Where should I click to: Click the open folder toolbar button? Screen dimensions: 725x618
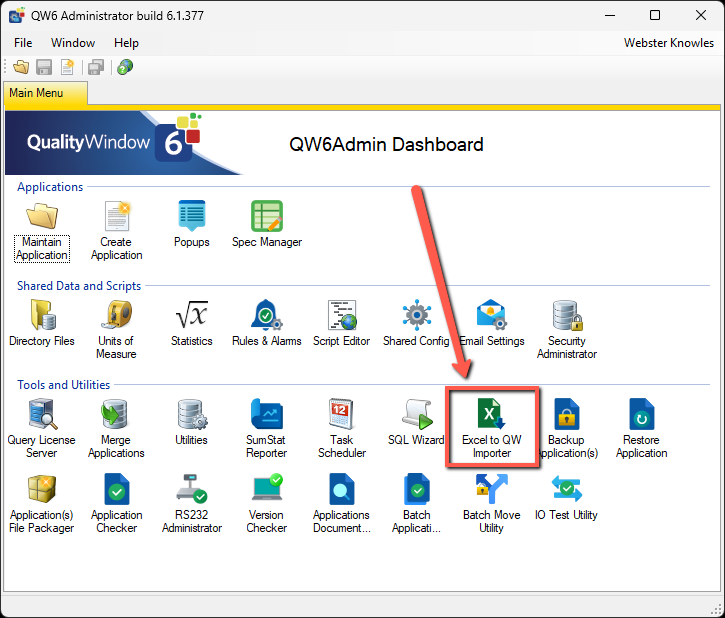(21, 67)
